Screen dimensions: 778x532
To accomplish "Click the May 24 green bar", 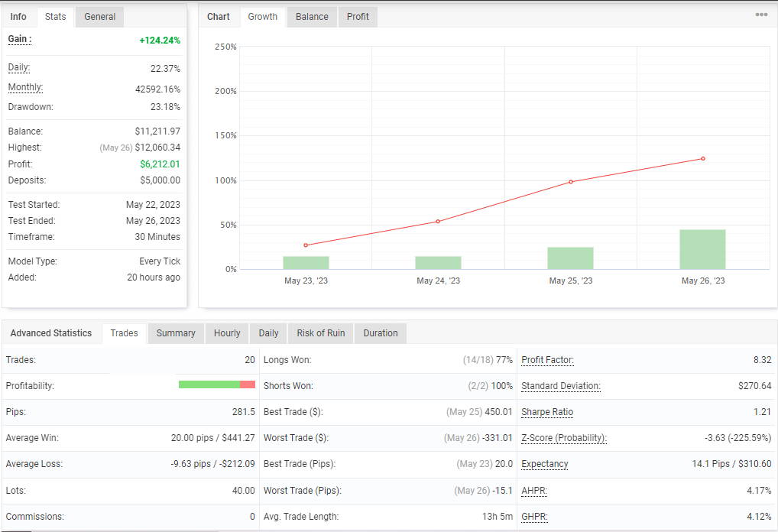I will click(x=438, y=263).
